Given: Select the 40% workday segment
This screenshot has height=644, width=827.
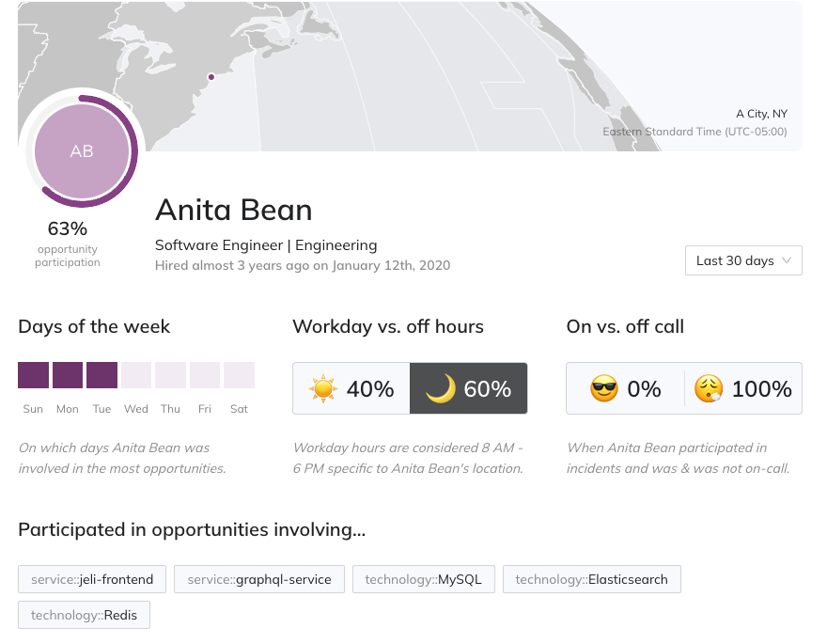Looking at the screenshot, I should pyautogui.click(x=351, y=388).
